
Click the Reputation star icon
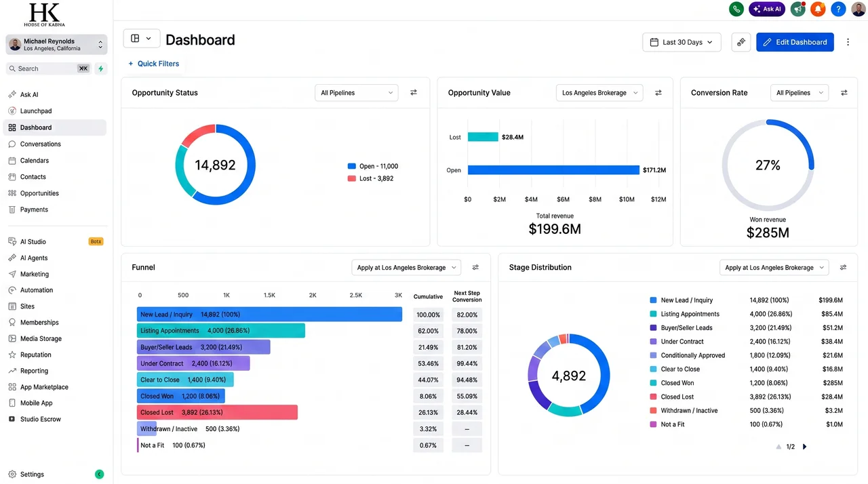12,355
